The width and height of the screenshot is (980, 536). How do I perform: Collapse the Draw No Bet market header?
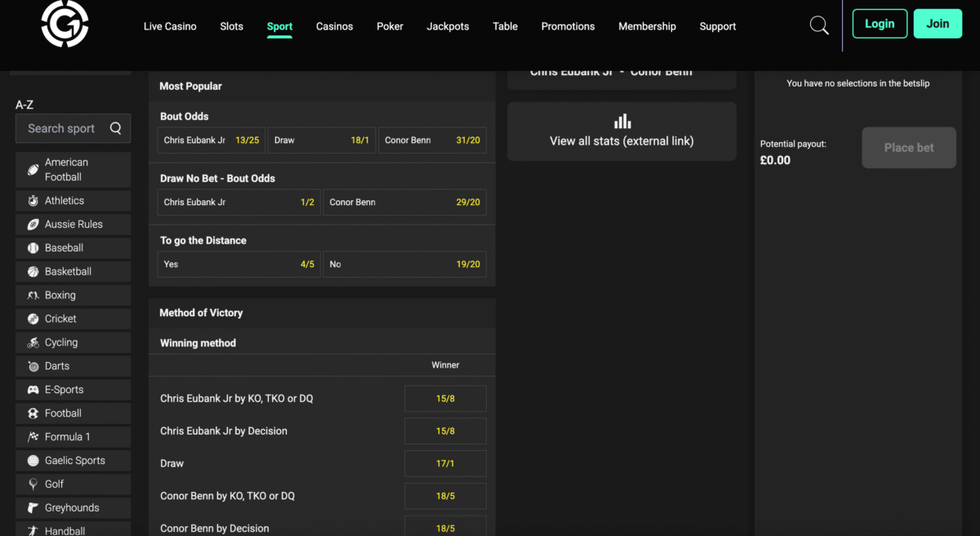tap(322, 178)
